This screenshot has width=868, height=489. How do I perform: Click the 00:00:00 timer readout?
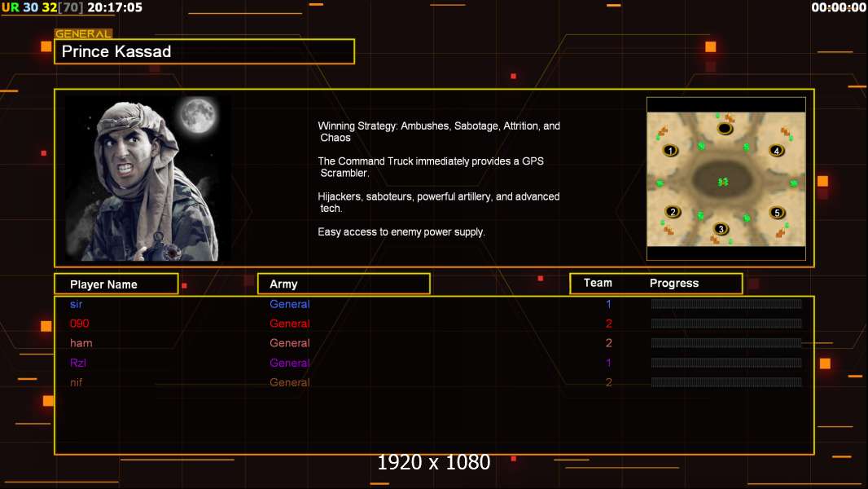838,7
